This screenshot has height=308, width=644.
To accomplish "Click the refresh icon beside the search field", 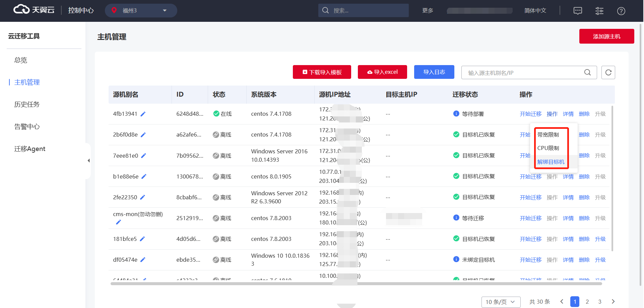I will (608, 72).
